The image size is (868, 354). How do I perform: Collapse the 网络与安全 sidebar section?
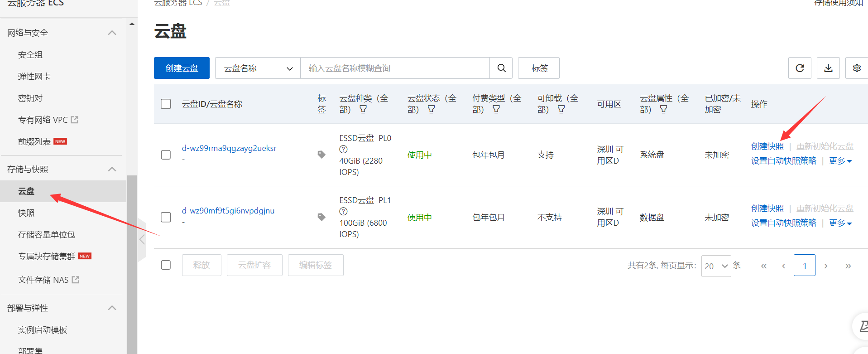(x=112, y=33)
